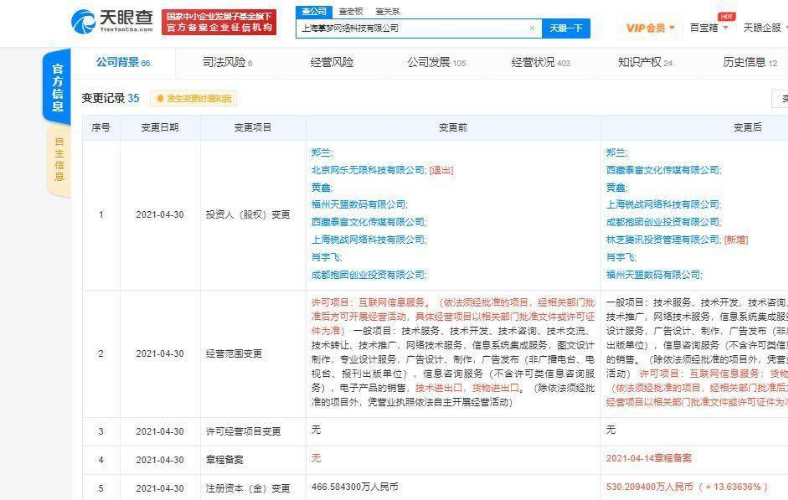Viewport: 788px width, 500px height.
Task: Open the VIP会员 dropdown
Action: (650, 28)
